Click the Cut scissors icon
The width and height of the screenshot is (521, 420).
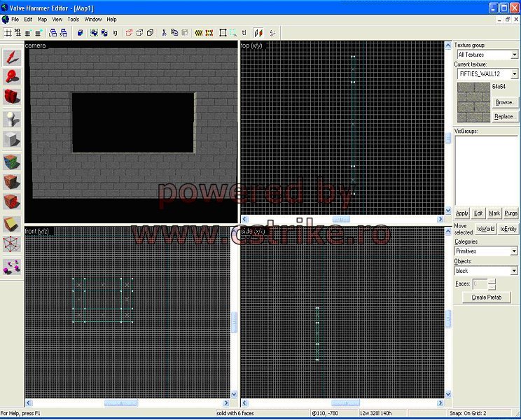click(x=164, y=32)
